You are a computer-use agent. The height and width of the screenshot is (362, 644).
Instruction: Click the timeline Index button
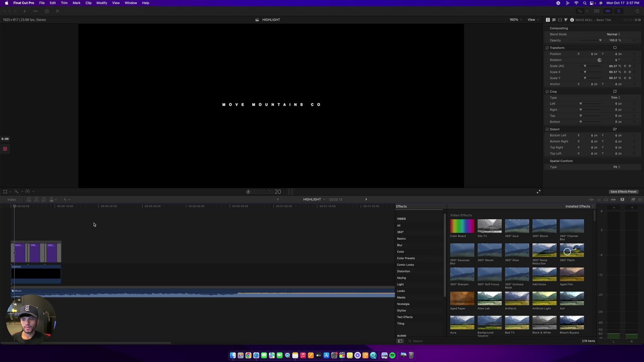coord(12,200)
